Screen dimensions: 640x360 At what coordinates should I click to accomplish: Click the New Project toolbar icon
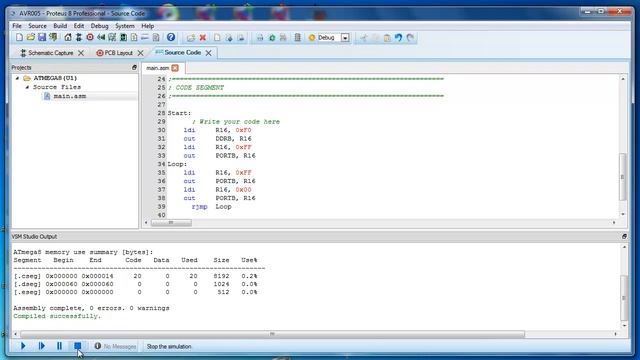click(19, 38)
